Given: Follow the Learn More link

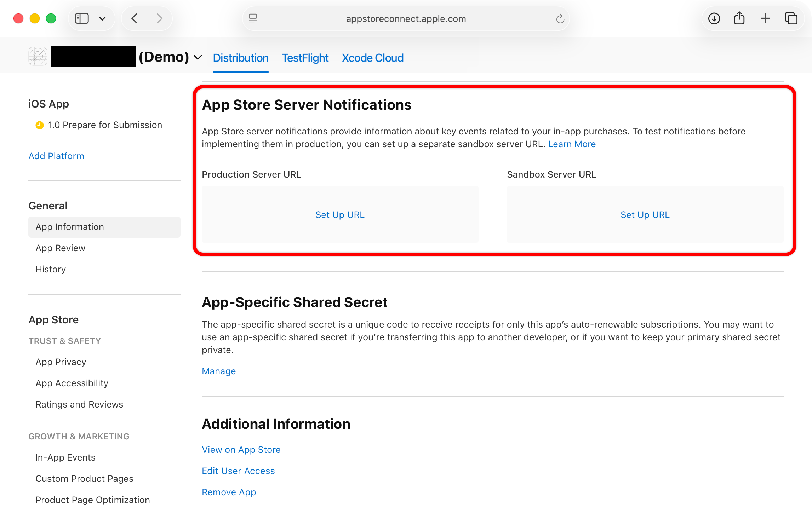Looking at the screenshot, I should [572, 144].
